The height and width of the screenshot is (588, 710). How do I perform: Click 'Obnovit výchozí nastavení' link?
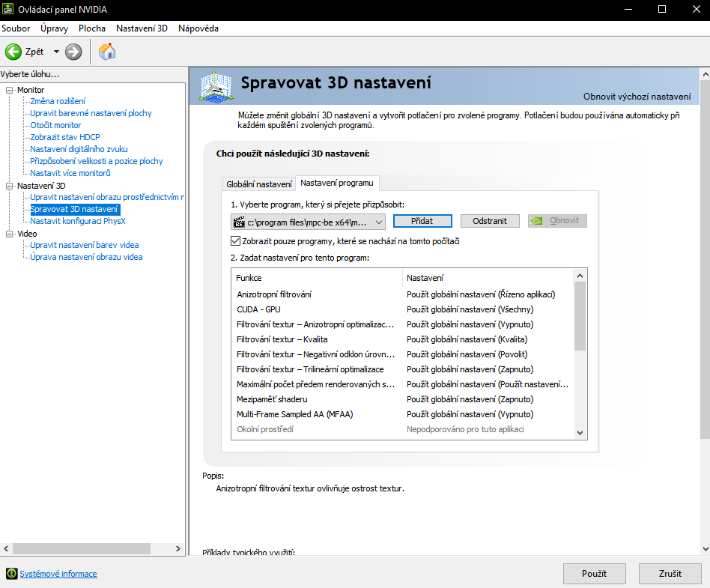pyautogui.click(x=637, y=97)
